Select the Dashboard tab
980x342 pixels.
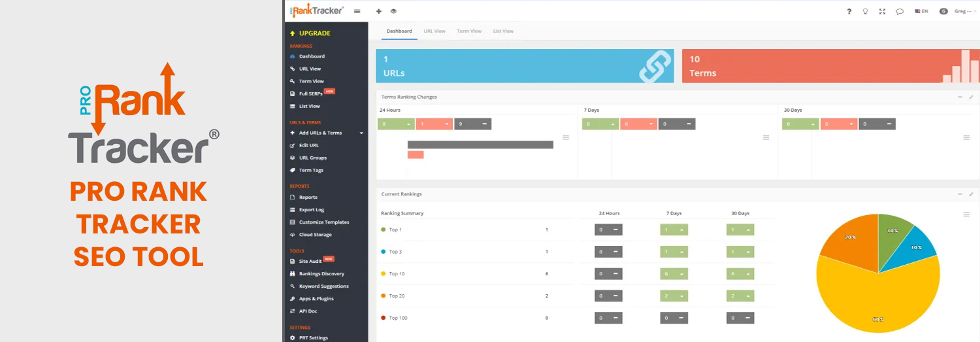point(399,31)
